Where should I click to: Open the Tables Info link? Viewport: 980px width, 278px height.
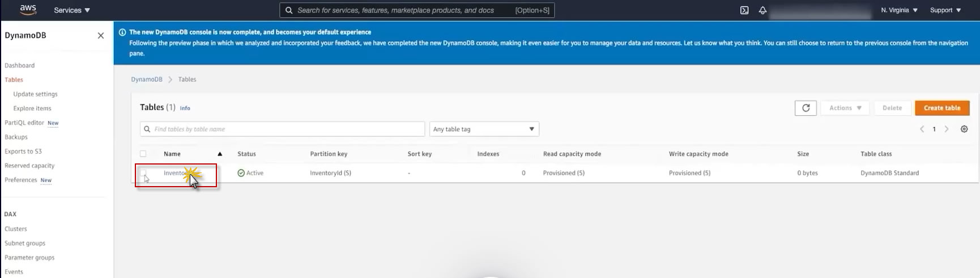click(x=185, y=108)
